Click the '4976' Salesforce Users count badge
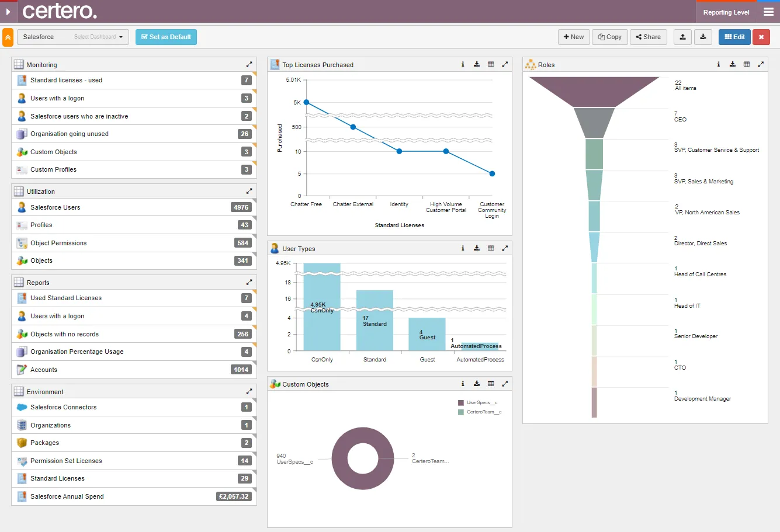Viewport: 780px width, 532px height. click(x=241, y=207)
